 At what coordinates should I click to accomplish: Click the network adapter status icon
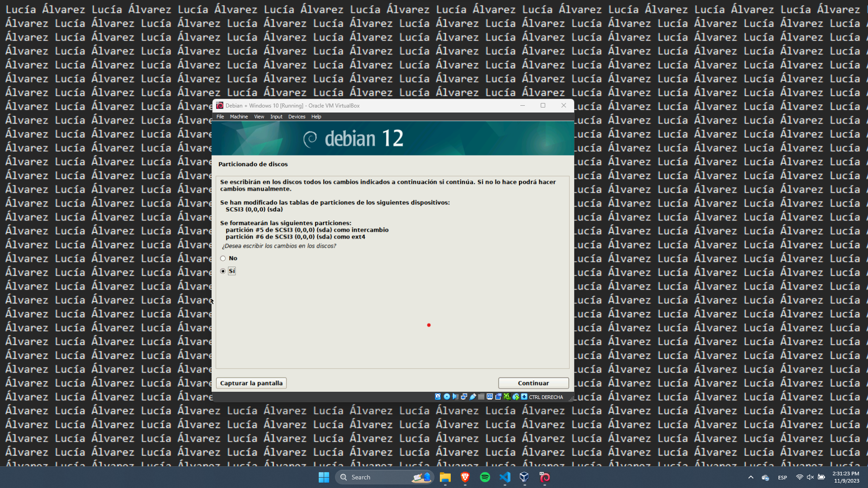[464, 397]
